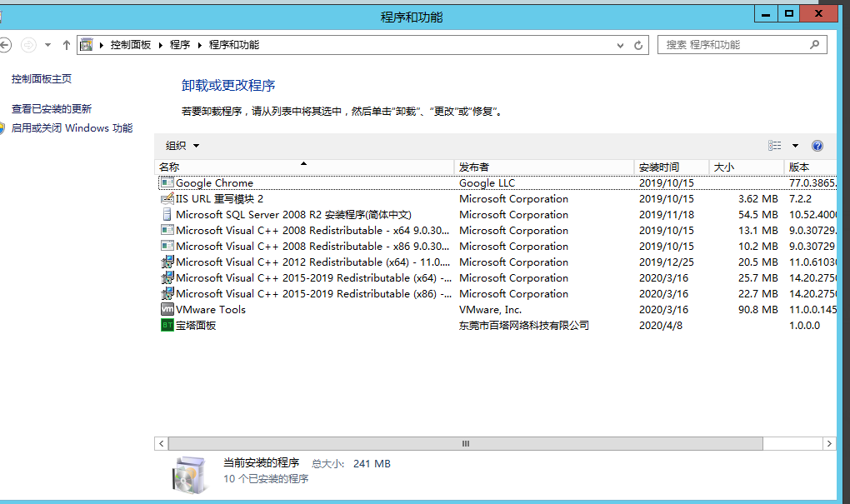Click the horizontal scrollbar left arrow
The height and width of the screenshot is (504, 850).
click(162, 444)
